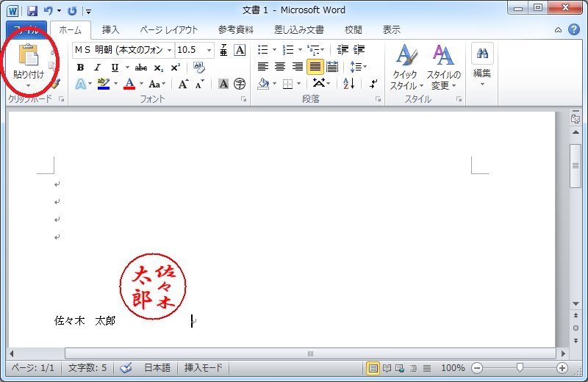Align text left

click(x=263, y=67)
